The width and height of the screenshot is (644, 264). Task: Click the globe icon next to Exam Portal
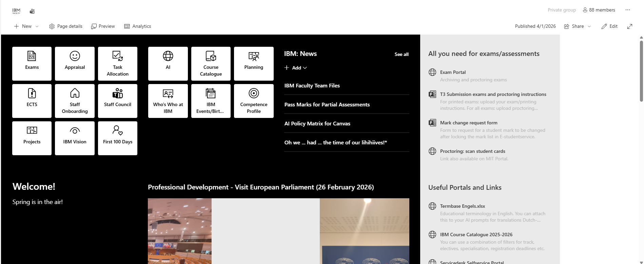point(432,72)
